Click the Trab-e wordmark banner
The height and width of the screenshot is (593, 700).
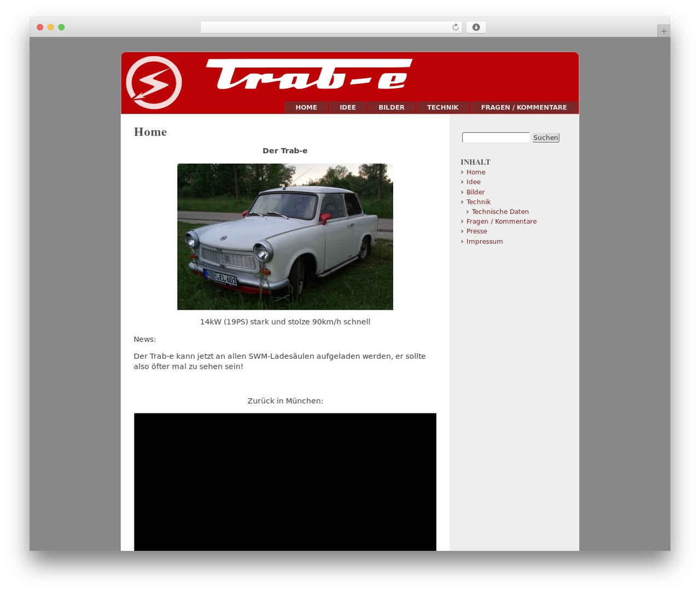click(309, 74)
